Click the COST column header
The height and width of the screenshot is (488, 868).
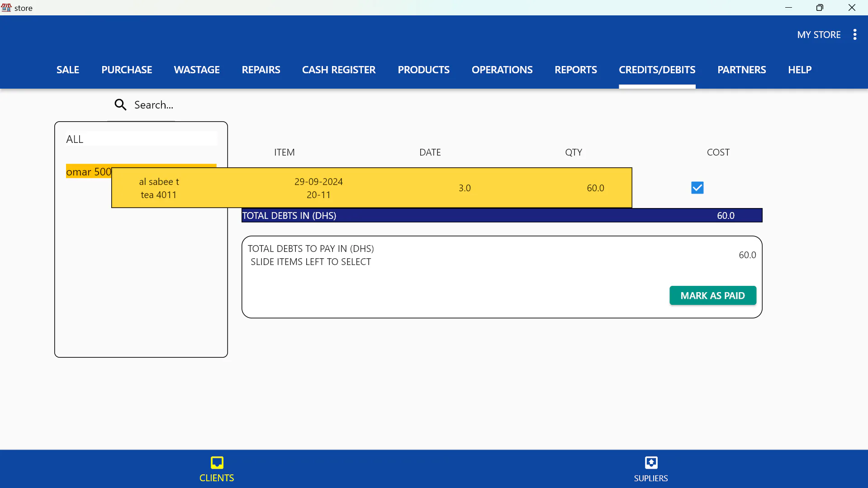click(x=718, y=152)
